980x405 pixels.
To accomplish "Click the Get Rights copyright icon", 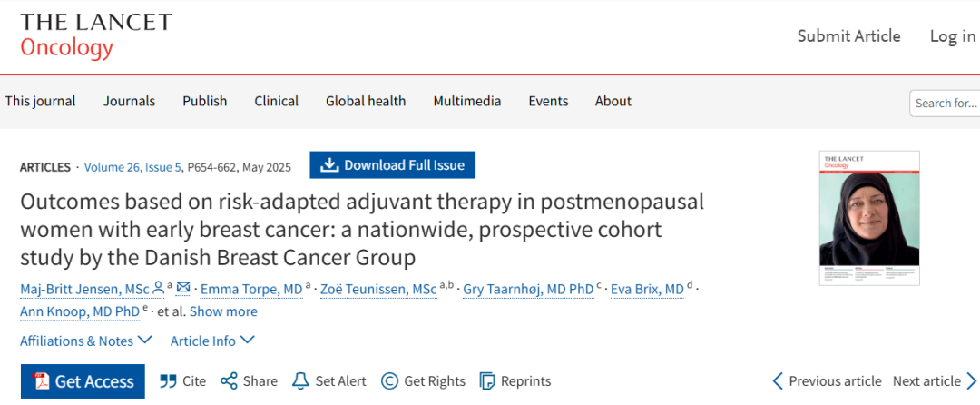I will 389,381.
